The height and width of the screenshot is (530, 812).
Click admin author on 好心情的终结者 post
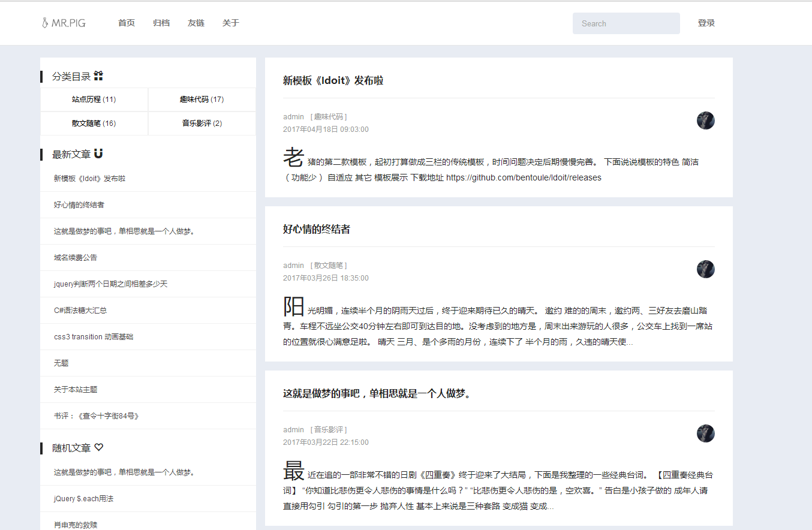(294, 266)
